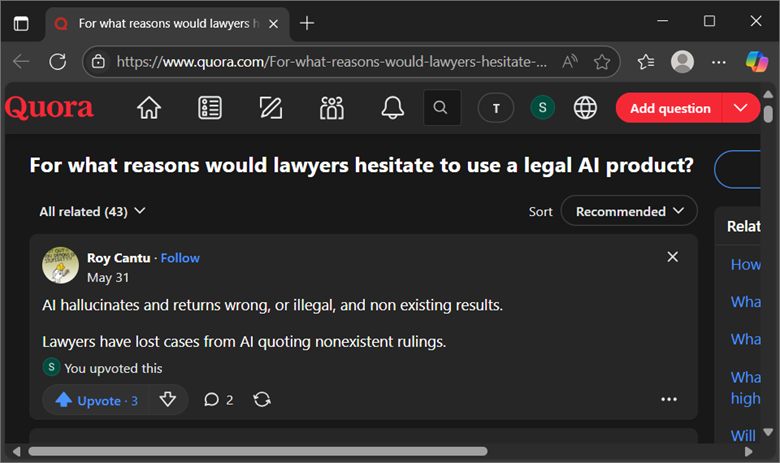
Task: Open a new tab with plus button
Action: click(x=307, y=23)
